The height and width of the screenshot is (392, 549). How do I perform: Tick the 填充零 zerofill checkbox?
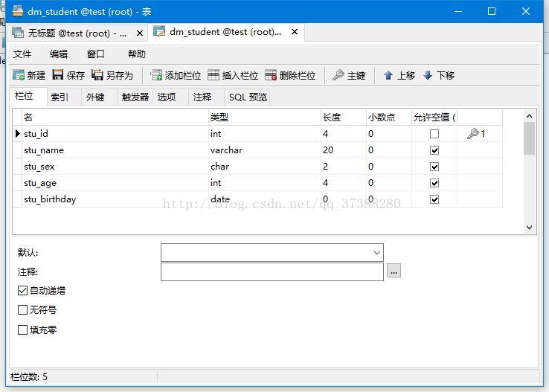click(x=22, y=330)
